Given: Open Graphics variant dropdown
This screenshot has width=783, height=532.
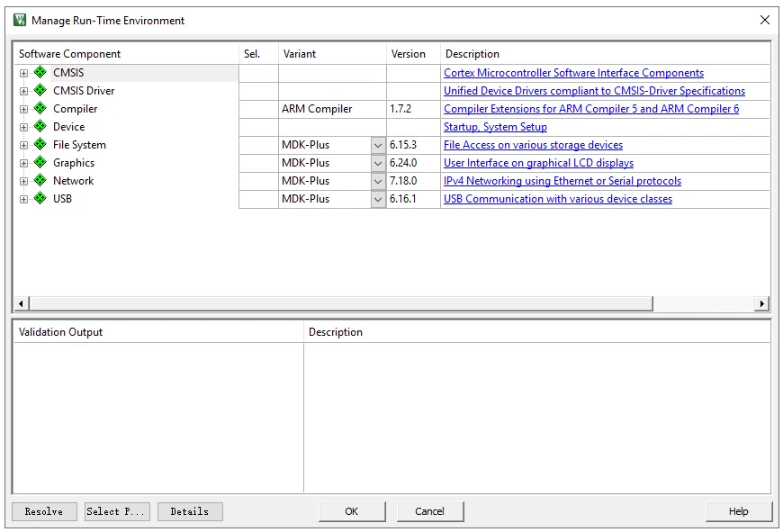Looking at the screenshot, I should [x=378, y=163].
